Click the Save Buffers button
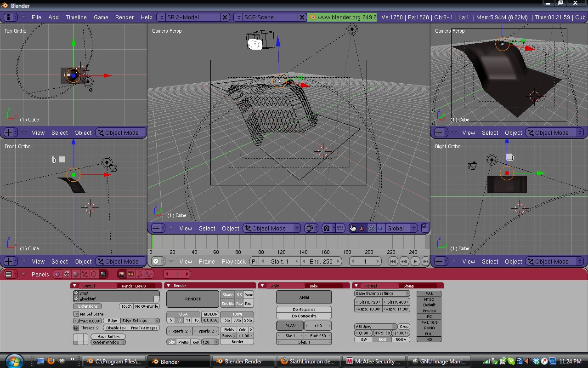 click(x=108, y=337)
